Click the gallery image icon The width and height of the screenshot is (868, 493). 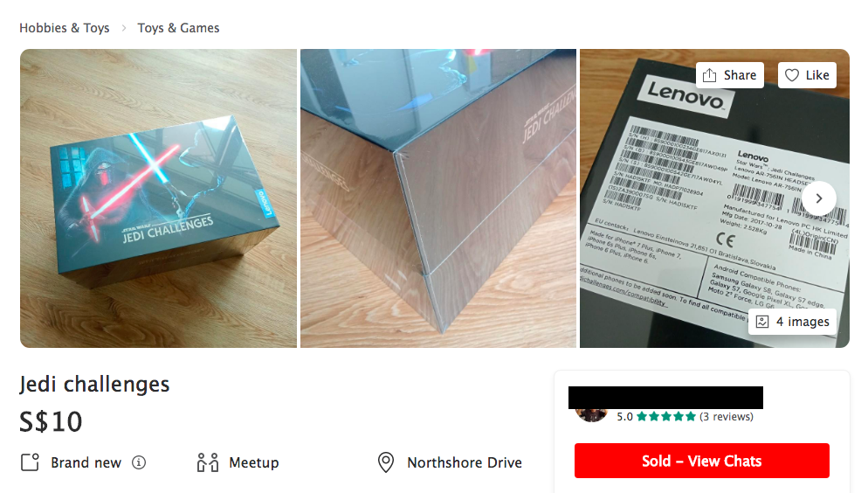point(762,322)
